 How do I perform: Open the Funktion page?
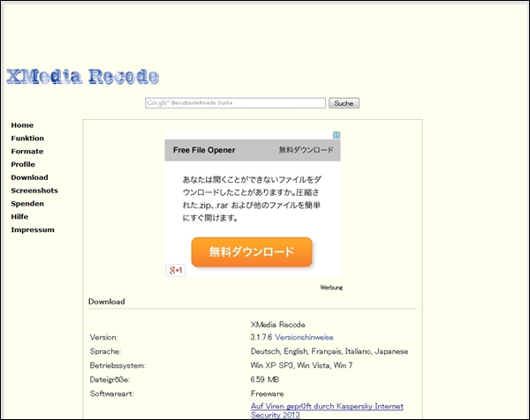pyautogui.click(x=27, y=138)
